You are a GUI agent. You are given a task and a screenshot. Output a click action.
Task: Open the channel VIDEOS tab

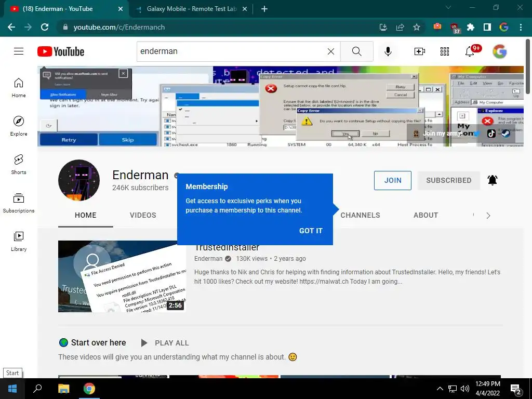143,215
